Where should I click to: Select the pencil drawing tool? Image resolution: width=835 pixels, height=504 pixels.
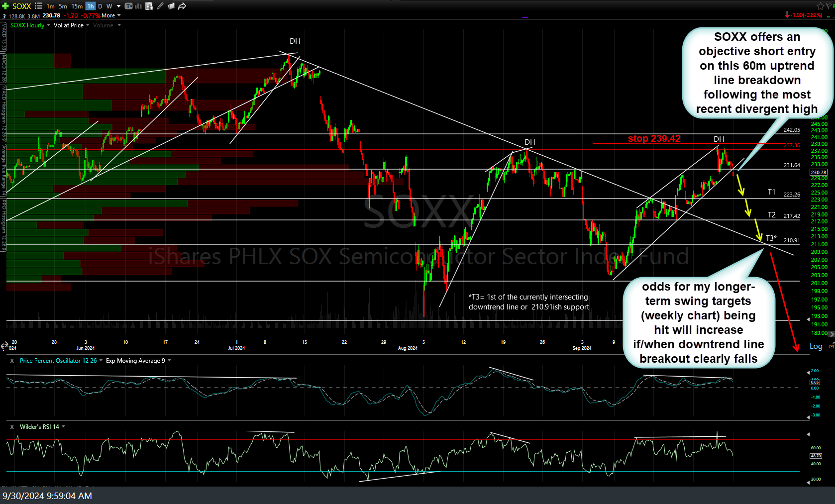point(160,6)
